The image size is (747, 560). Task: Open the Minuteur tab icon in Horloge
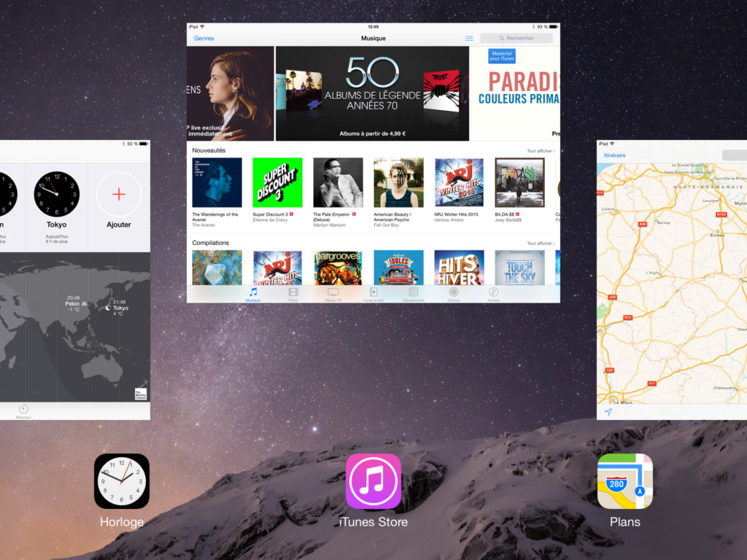(x=23, y=411)
